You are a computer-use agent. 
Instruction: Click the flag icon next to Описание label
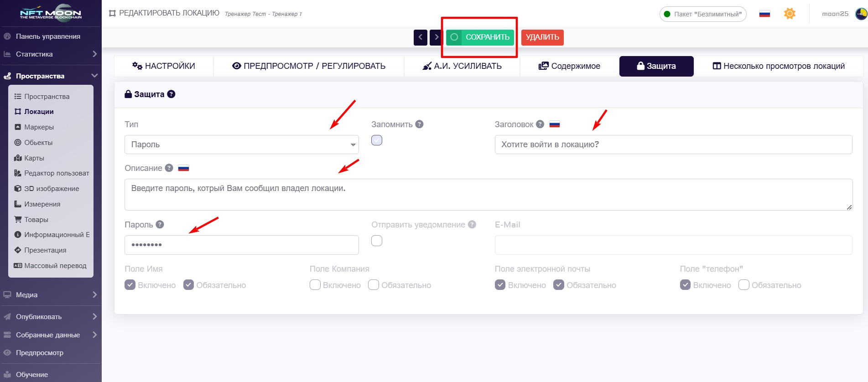pos(183,168)
